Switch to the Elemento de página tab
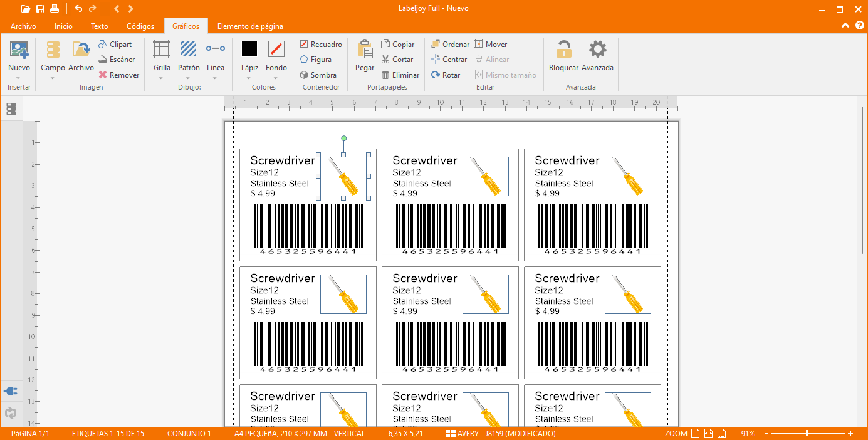Screen dimensions: 868x440 tap(250, 26)
